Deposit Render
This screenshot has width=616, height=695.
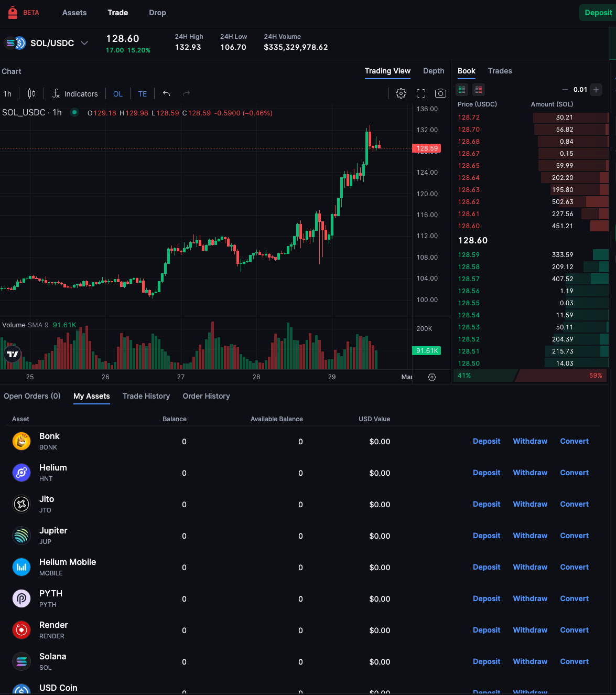pos(487,630)
